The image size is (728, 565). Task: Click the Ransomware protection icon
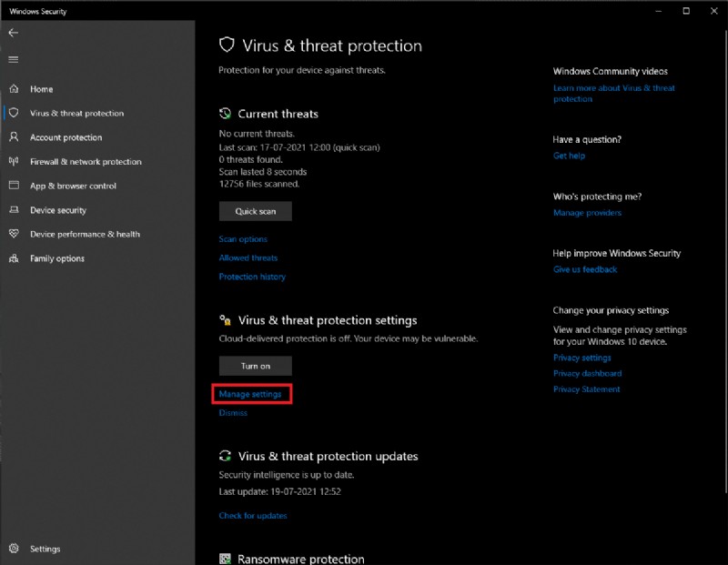pos(225,559)
